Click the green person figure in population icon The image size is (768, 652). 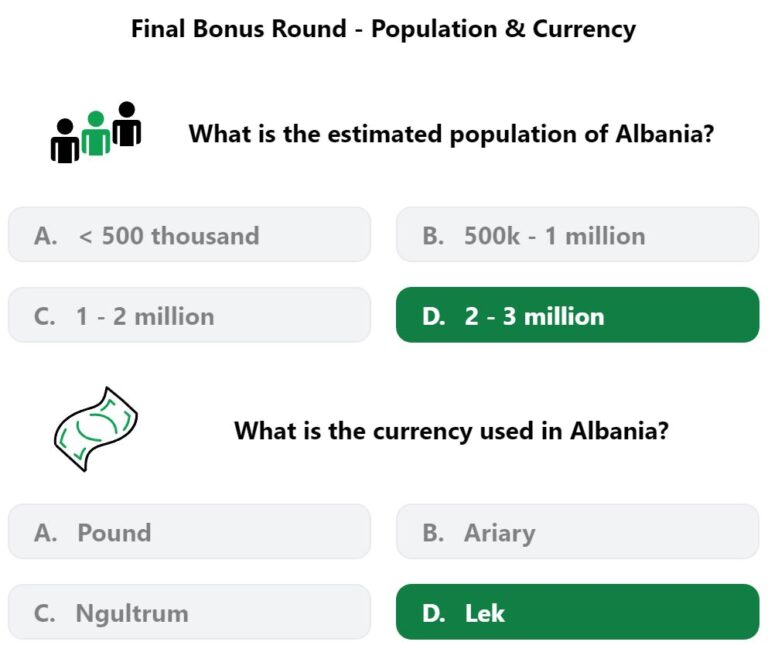coord(96,133)
